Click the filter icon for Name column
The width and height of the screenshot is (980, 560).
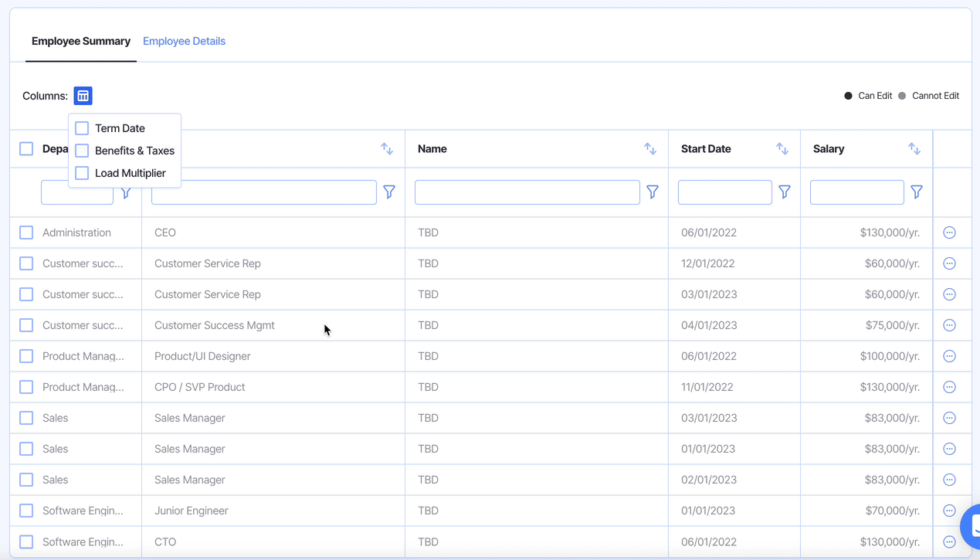[653, 192]
